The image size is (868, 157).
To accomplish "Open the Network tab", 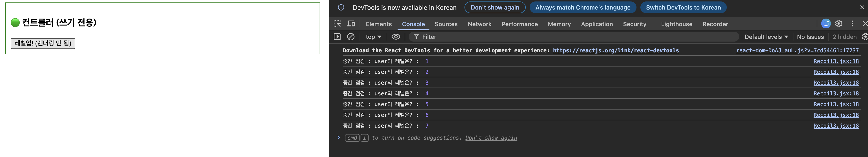I will coord(479,24).
